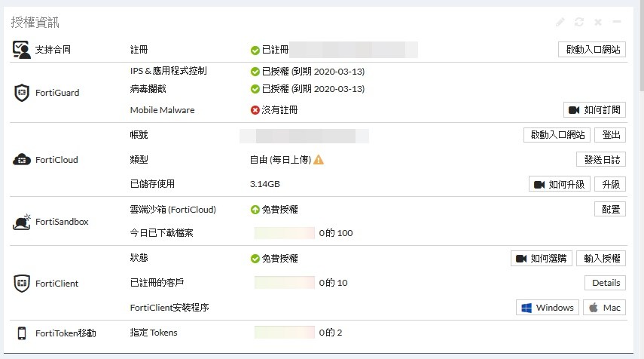Image resolution: width=644 pixels, height=359 pixels.
Task: Click green up-arrow icon for 雲端沙箱
Action: 255,210
